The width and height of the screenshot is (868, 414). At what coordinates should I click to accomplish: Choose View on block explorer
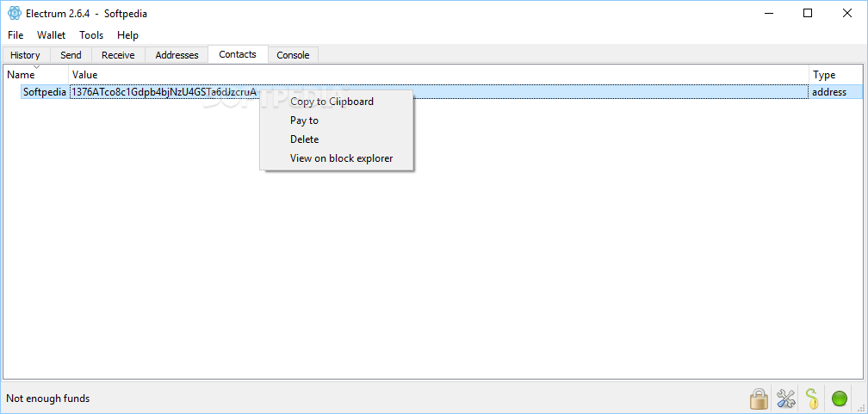(x=337, y=158)
